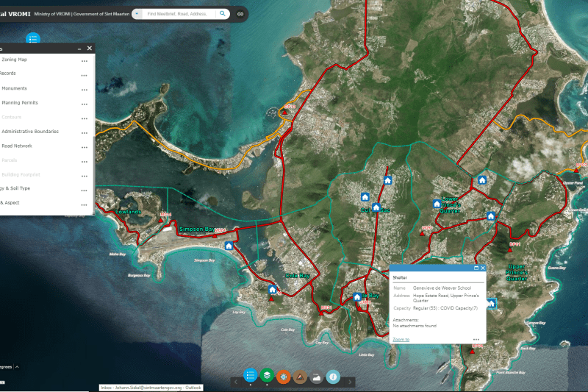The height and width of the screenshot is (392, 588).
Task: Open options menu for Zoning Map layer
Action: click(x=85, y=61)
